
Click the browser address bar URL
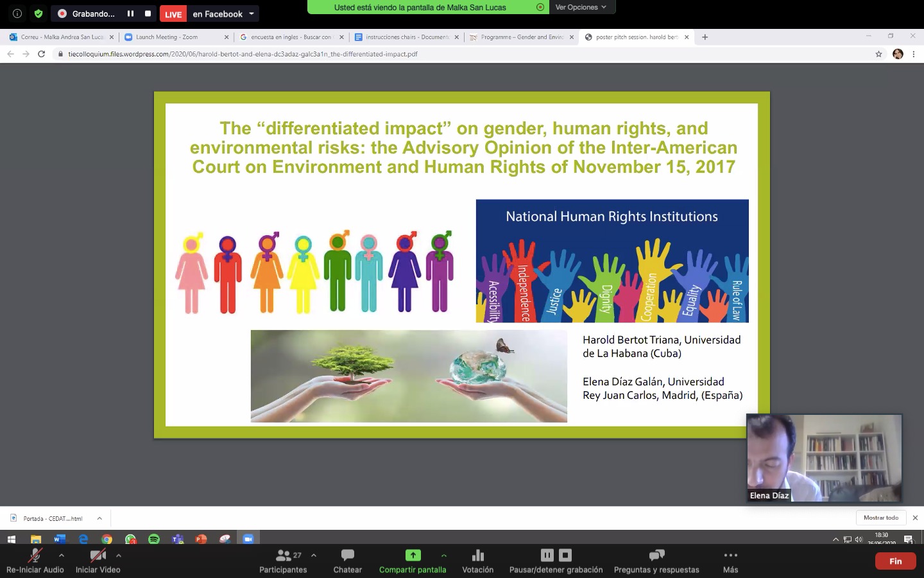pos(243,54)
